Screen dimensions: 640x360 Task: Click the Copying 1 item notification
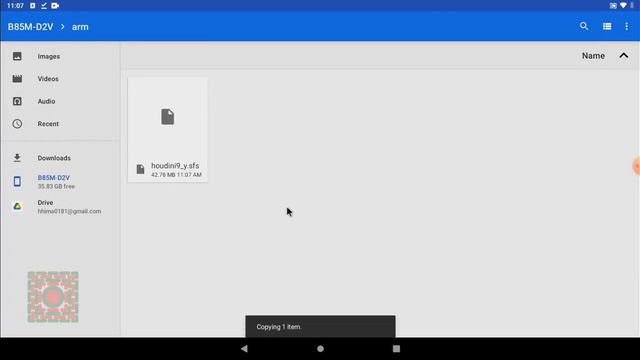(x=320, y=327)
